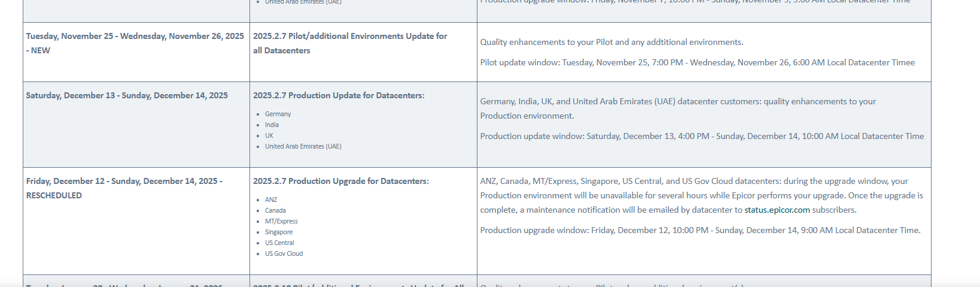Select the Saturday, December 13 date cell

click(127, 95)
